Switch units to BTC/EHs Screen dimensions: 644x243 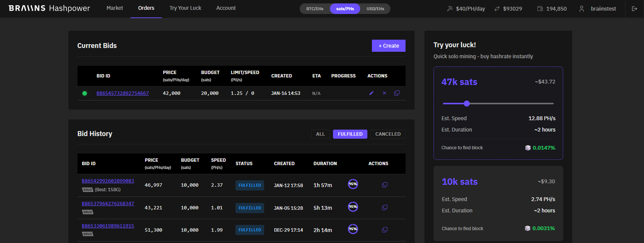click(315, 9)
